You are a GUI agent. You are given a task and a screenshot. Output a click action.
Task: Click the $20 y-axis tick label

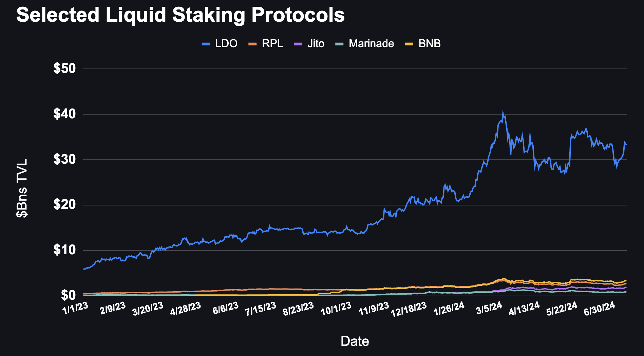(x=64, y=205)
